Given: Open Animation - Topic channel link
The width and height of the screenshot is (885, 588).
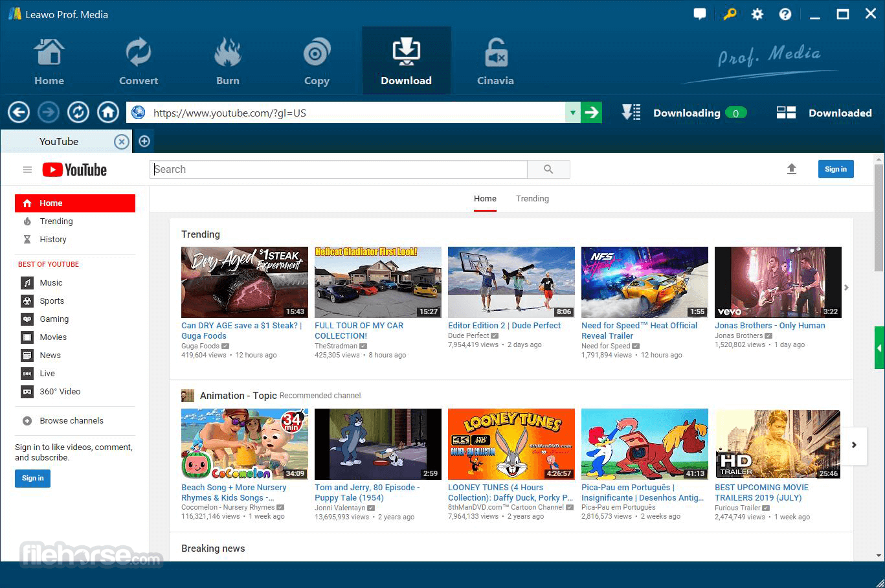Looking at the screenshot, I should point(238,396).
